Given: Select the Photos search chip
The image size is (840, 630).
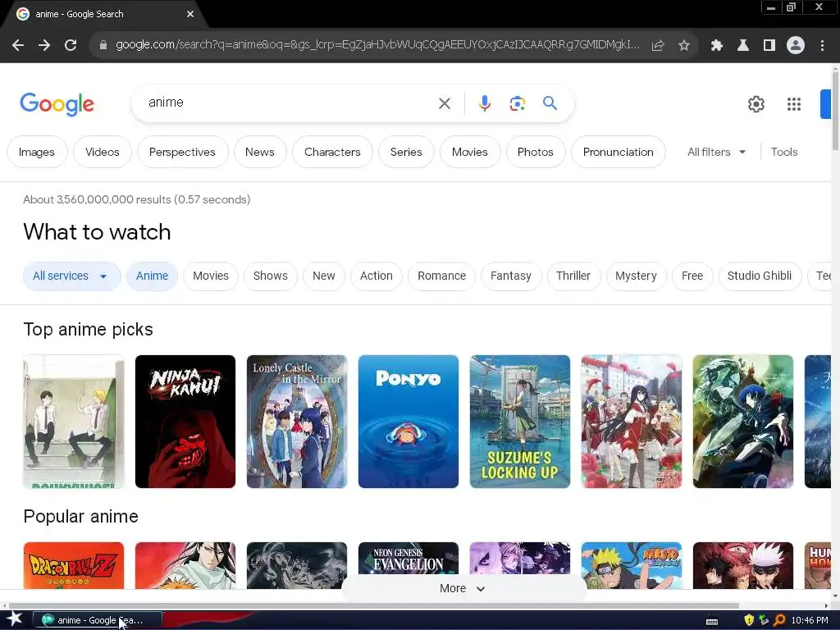Looking at the screenshot, I should coord(535,152).
